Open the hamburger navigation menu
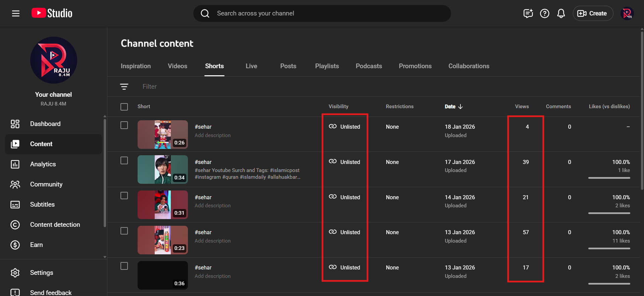 coord(16,13)
